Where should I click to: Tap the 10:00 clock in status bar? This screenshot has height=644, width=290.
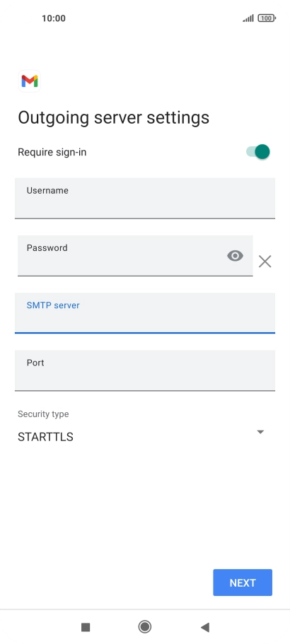[53, 18]
